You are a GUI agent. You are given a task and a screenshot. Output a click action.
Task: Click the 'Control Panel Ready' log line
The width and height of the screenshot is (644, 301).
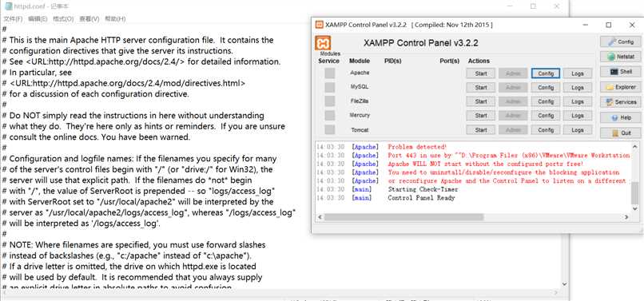[x=421, y=198]
